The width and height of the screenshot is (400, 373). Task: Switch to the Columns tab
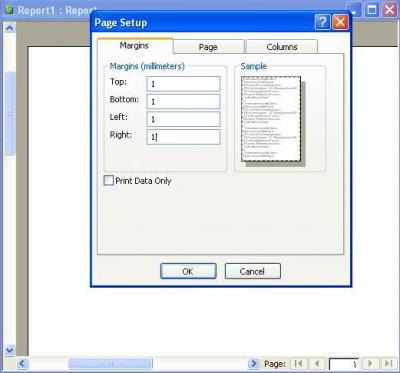(x=282, y=47)
